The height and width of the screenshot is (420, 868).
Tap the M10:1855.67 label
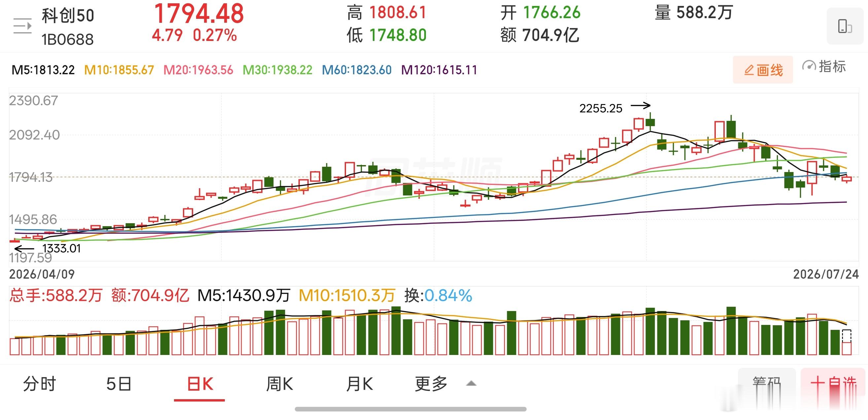(119, 70)
